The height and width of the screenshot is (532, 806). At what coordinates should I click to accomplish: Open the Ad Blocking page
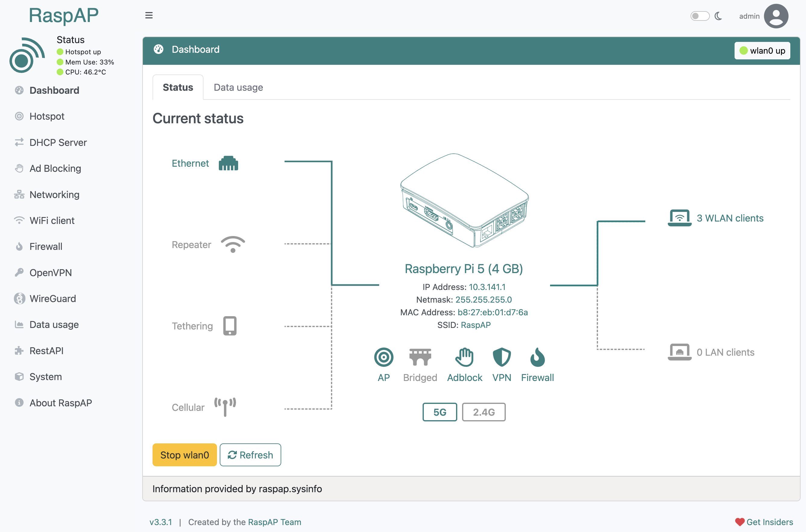55,168
